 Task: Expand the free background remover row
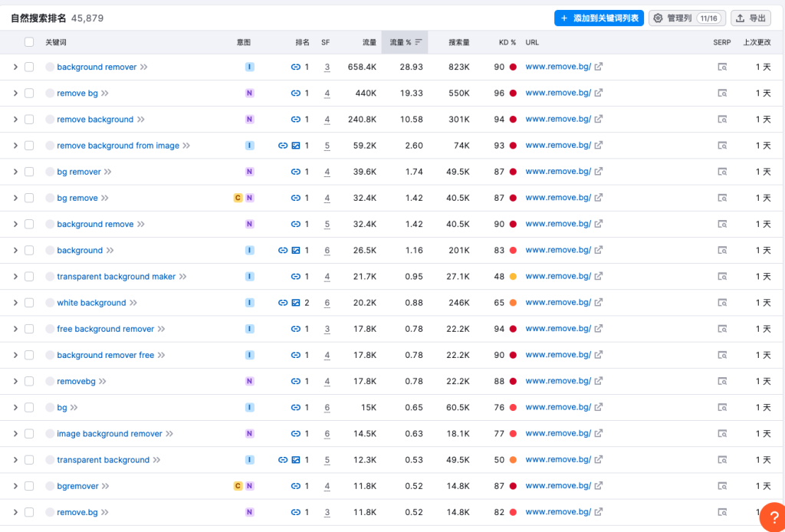[x=15, y=329]
